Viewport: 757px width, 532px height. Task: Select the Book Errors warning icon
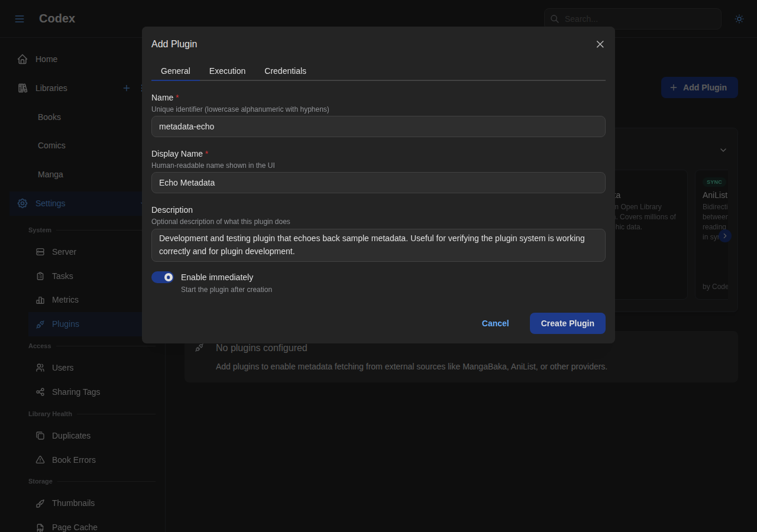click(39, 459)
